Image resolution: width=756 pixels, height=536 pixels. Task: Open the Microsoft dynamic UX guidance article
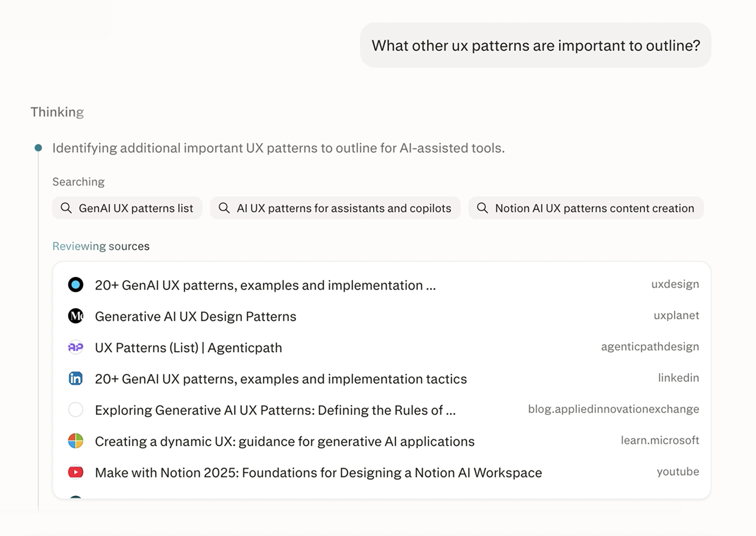tap(285, 442)
